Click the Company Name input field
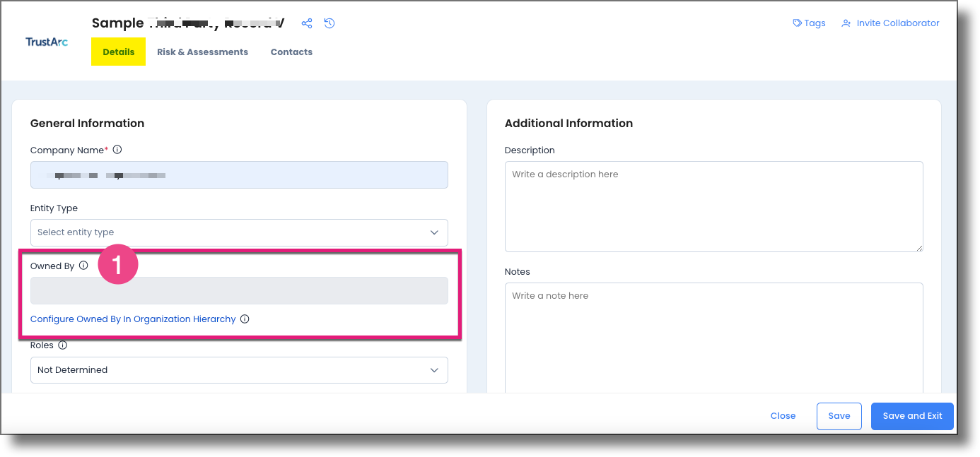This screenshot has width=980, height=457. click(239, 174)
